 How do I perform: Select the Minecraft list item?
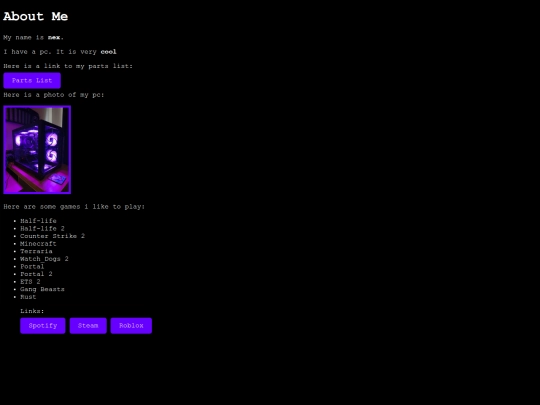38,243
